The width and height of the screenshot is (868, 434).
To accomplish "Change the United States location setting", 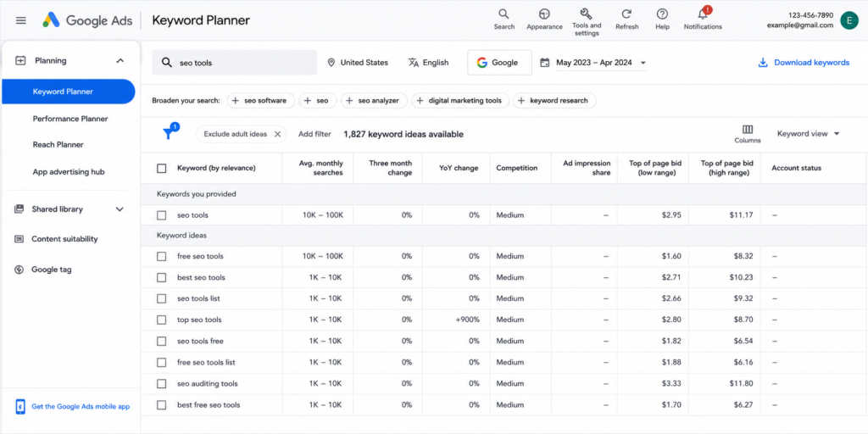I will tap(358, 63).
